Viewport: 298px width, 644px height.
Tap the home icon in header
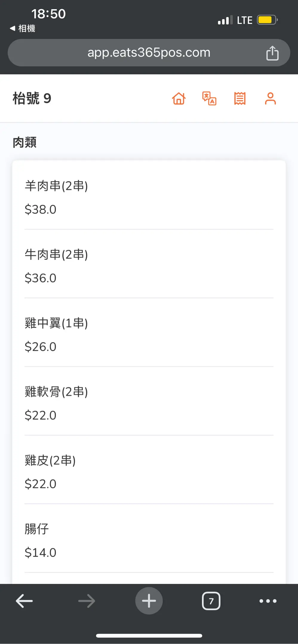point(179,98)
